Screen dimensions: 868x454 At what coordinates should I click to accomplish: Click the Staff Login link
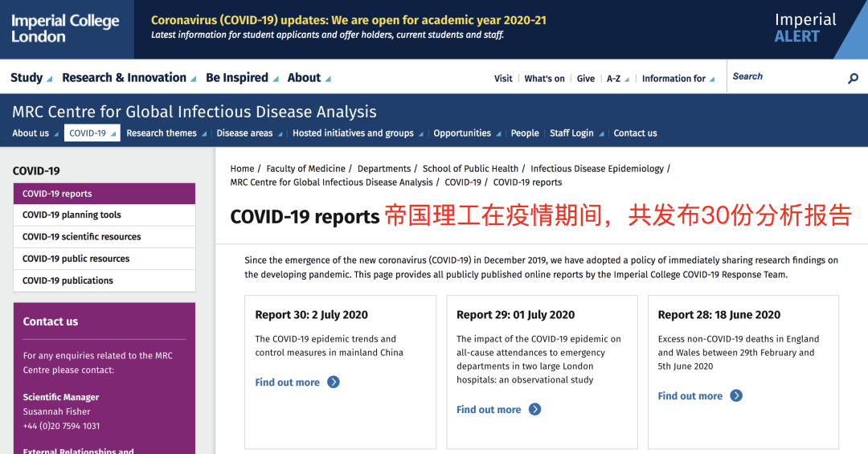click(x=571, y=133)
